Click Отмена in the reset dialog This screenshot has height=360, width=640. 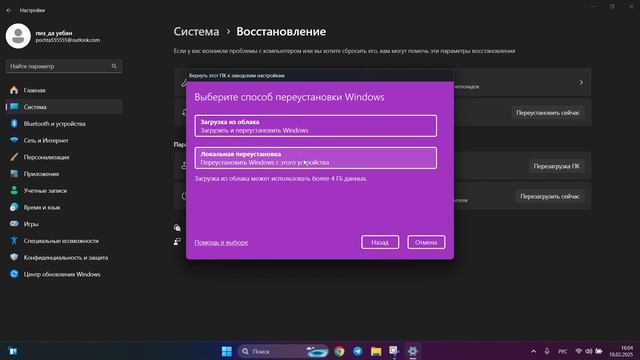pyautogui.click(x=426, y=242)
